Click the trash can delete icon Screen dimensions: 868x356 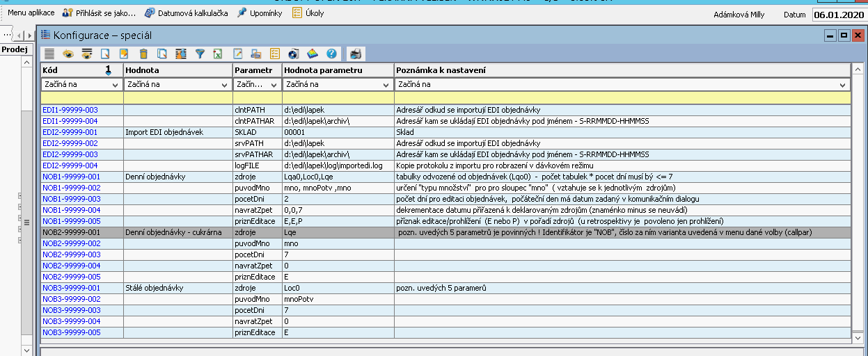click(143, 54)
